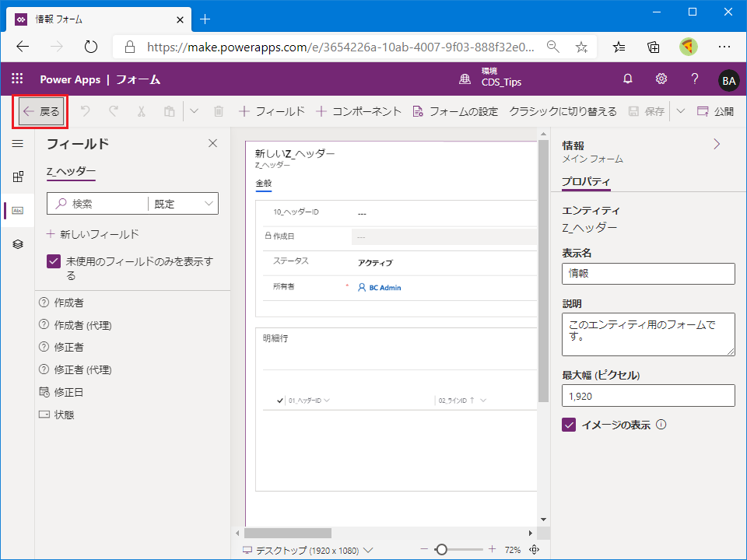Open the Power Apps app launcher
747x560 pixels.
17,79
